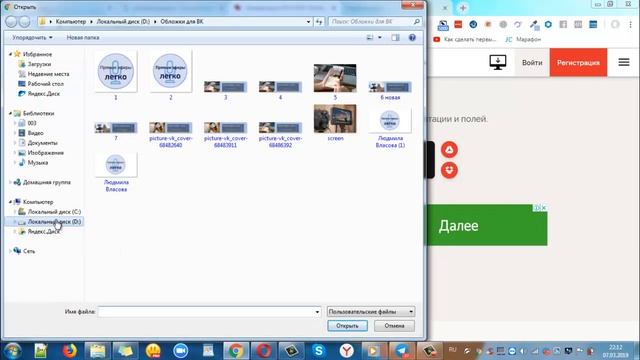Screen dimensions: 640x360
Task: Open the file name history dropdown arrow
Action: (317, 312)
